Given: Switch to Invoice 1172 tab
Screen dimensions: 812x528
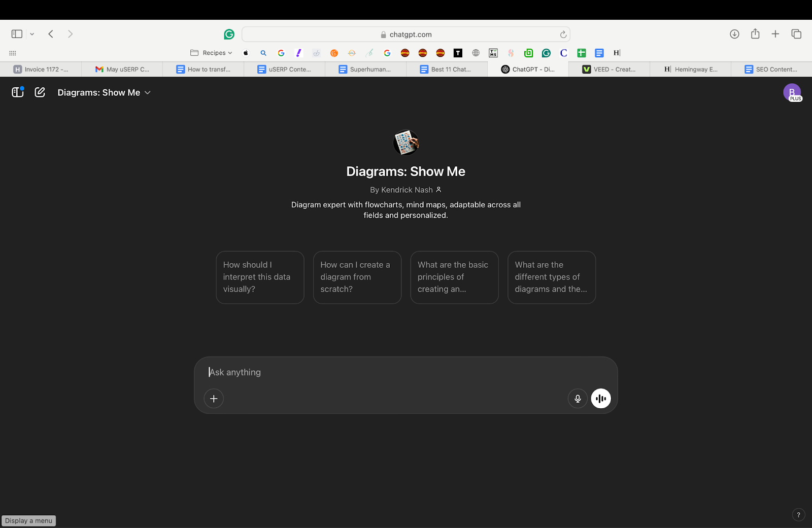Looking at the screenshot, I should (x=41, y=69).
